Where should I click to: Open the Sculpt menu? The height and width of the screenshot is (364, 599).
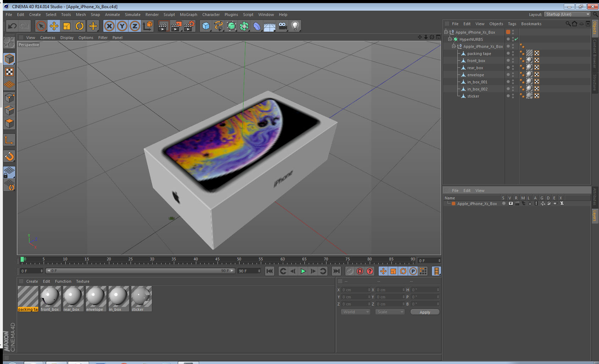(169, 15)
